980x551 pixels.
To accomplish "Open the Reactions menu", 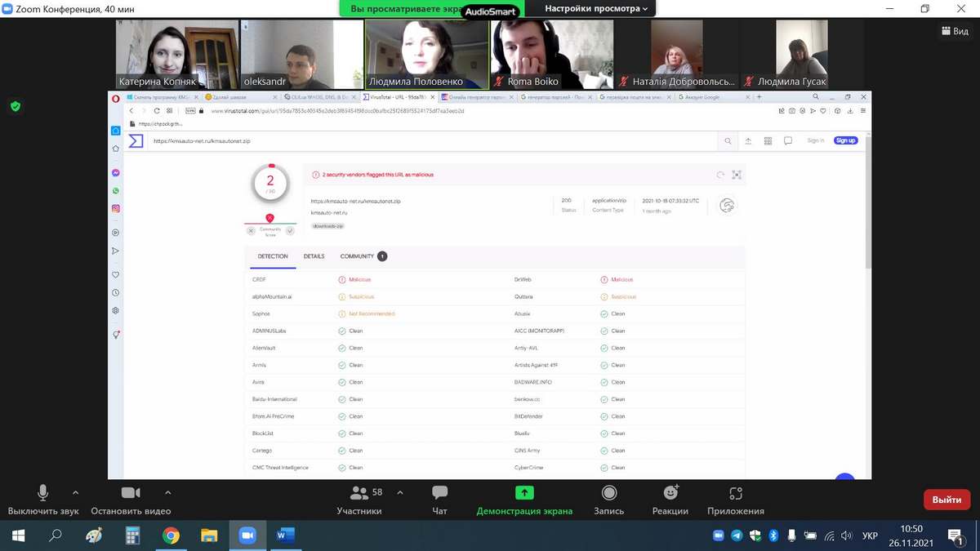I will 670,494.
